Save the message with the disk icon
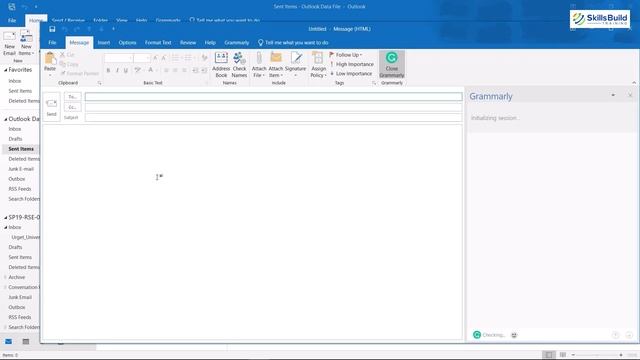 [x=52, y=29]
